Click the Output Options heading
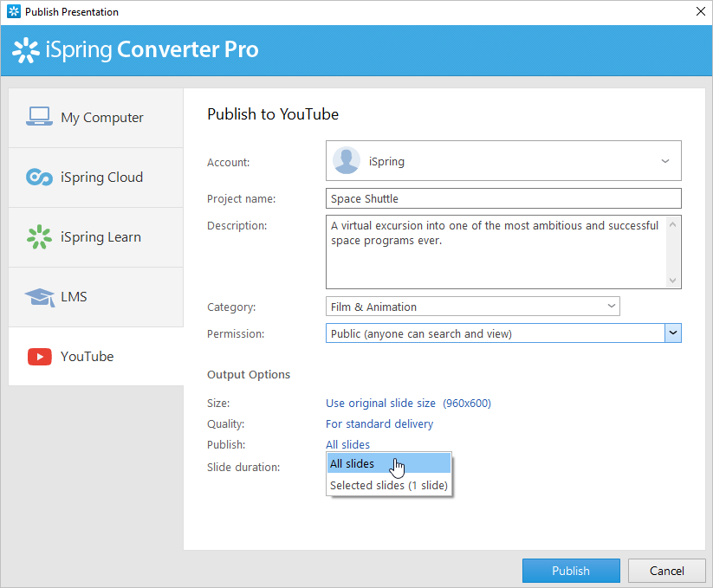The image size is (713, 588). [249, 374]
